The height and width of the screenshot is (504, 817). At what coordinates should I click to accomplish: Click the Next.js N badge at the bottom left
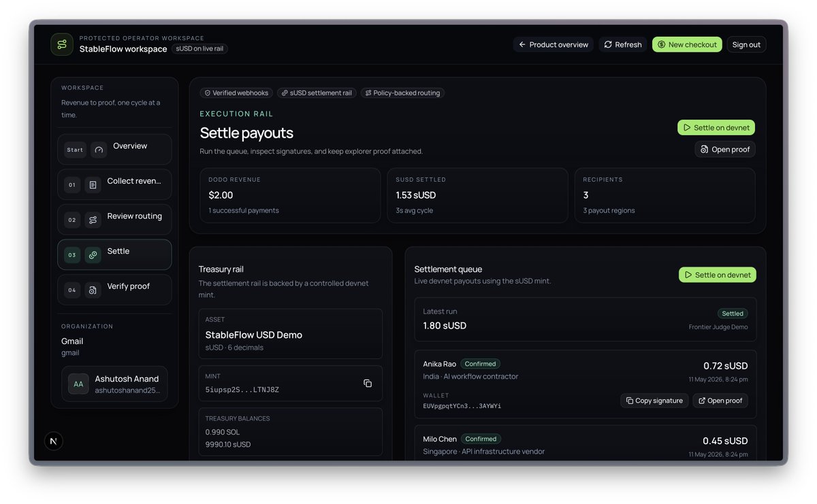coord(53,441)
